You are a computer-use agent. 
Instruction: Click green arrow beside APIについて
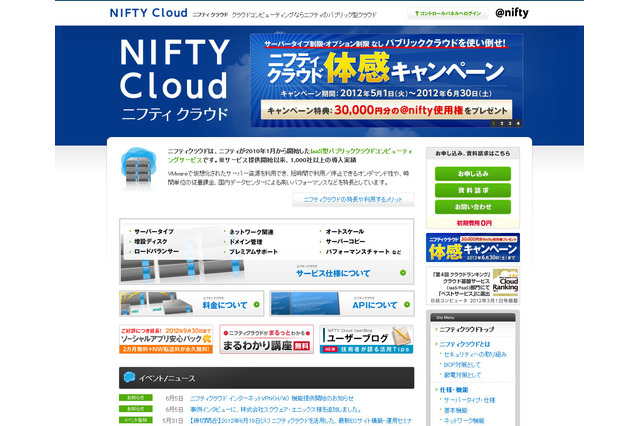coord(407,304)
